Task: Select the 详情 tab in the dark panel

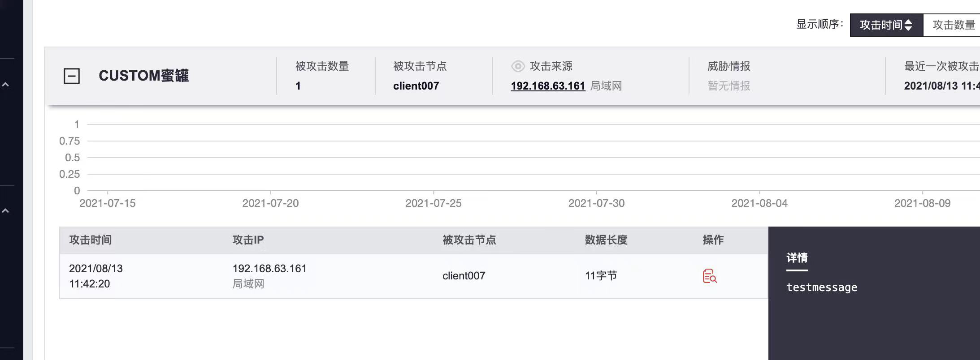Action: click(797, 258)
